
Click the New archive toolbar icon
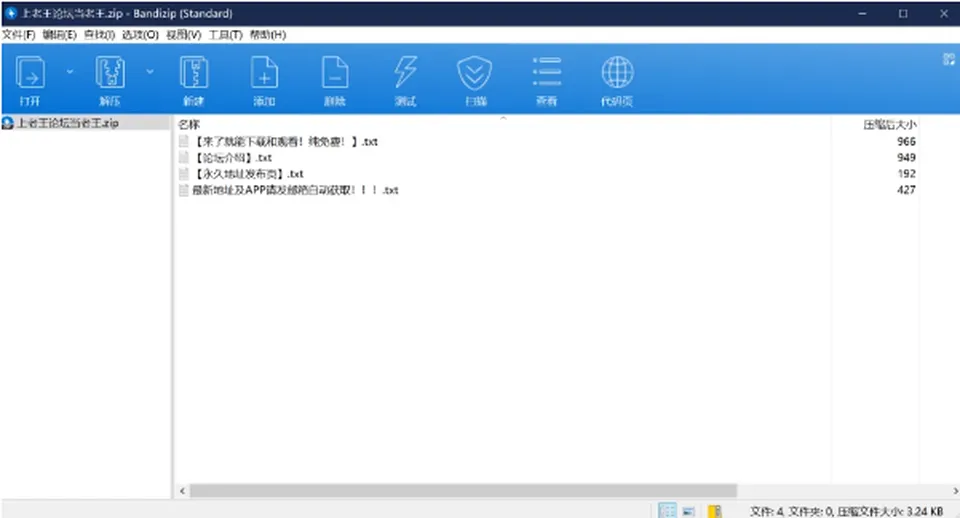(193, 73)
